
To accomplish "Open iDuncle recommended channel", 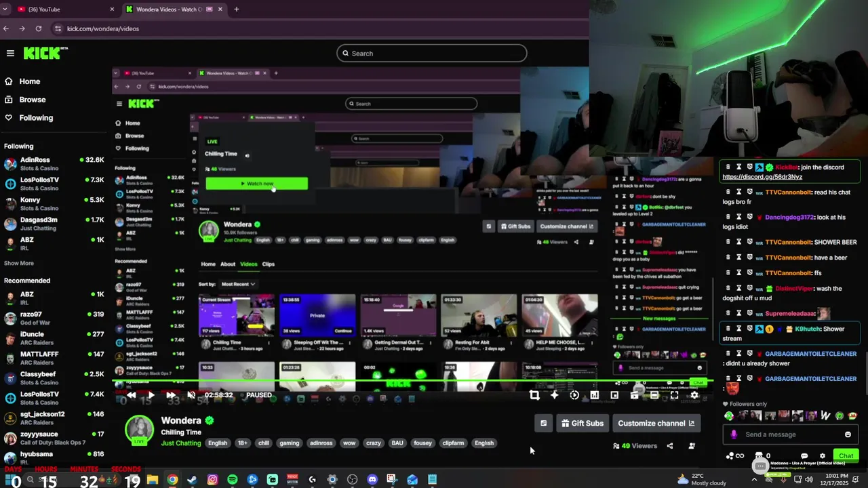I will [x=54, y=338].
